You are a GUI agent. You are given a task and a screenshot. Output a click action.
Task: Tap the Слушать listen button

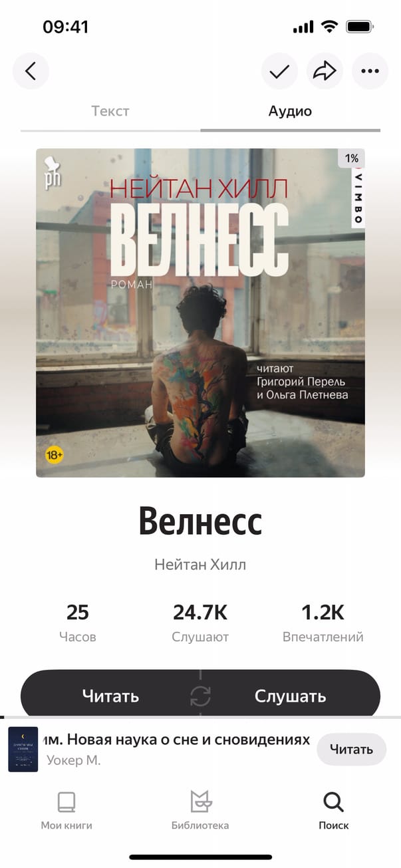[x=290, y=696]
